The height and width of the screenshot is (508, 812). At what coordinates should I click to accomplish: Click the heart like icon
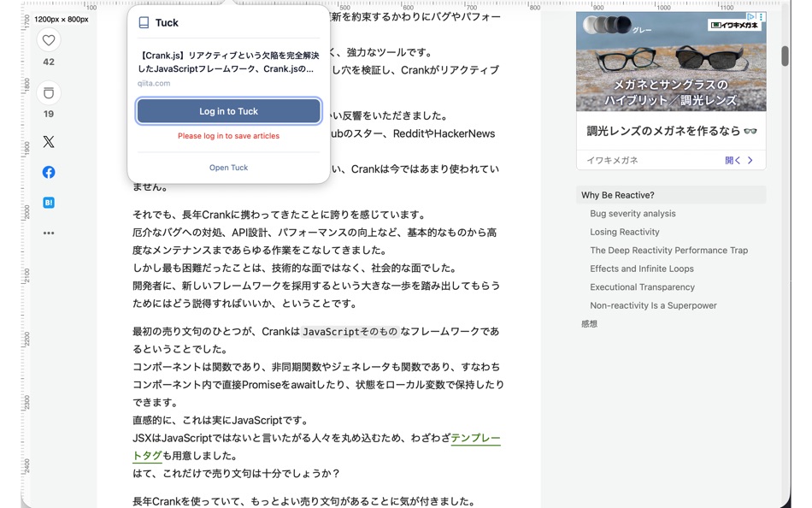point(49,40)
